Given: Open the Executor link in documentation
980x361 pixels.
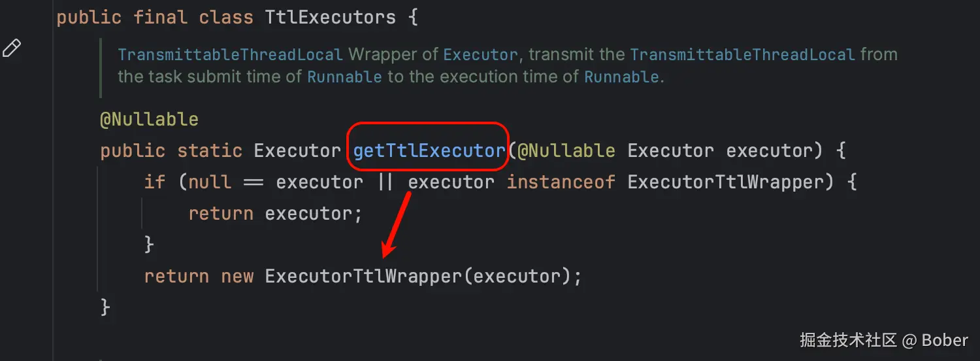Looking at the screenshot, I should coord(480,55).
